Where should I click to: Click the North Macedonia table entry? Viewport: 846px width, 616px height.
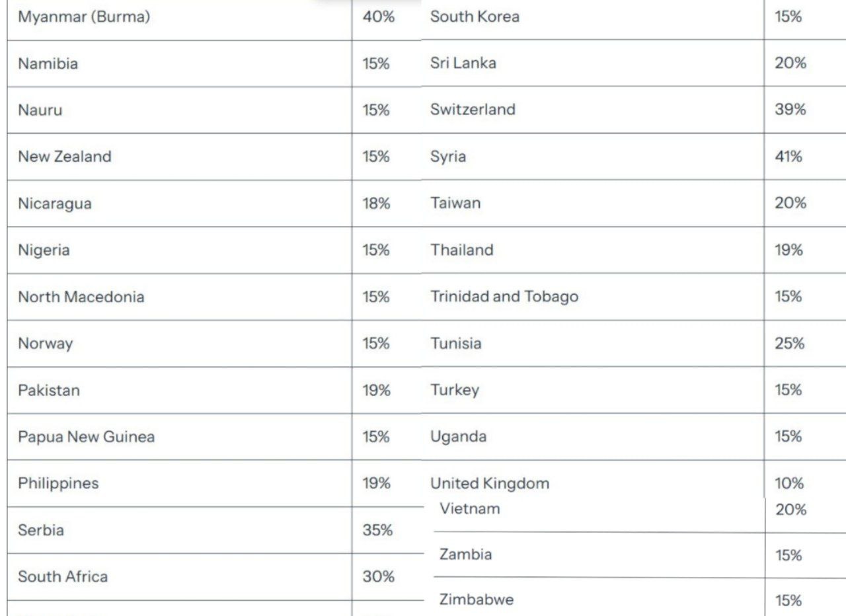[81, 297]
